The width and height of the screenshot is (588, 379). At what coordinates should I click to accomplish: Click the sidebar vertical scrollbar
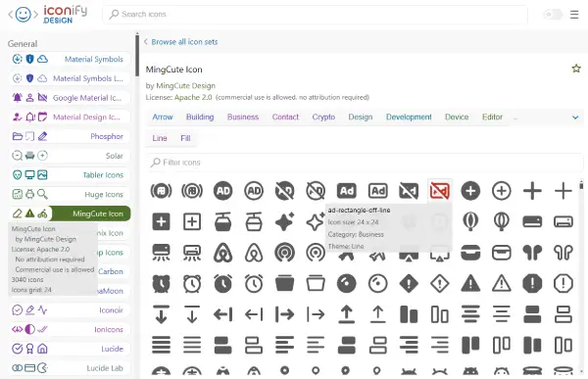137,56
